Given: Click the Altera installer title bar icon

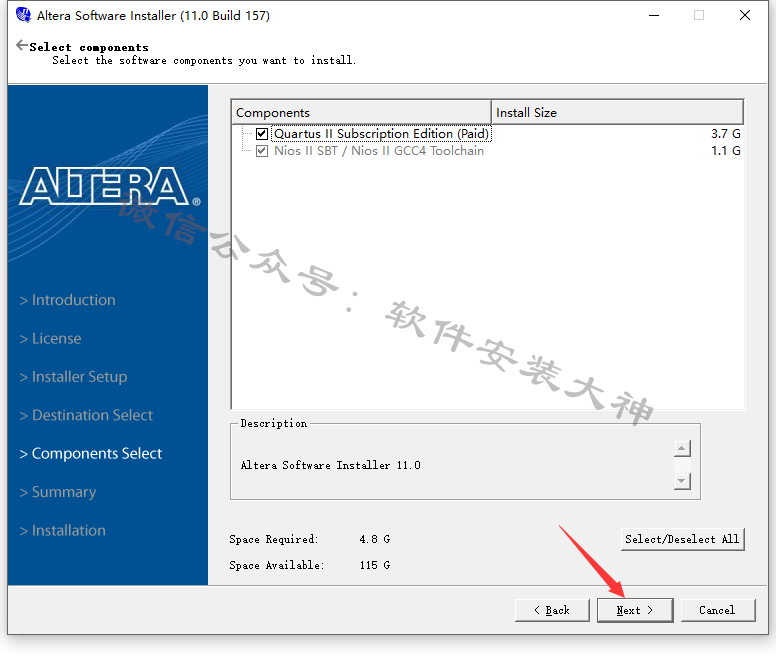Looking at the screenshot, I should (x=23, y=15).
